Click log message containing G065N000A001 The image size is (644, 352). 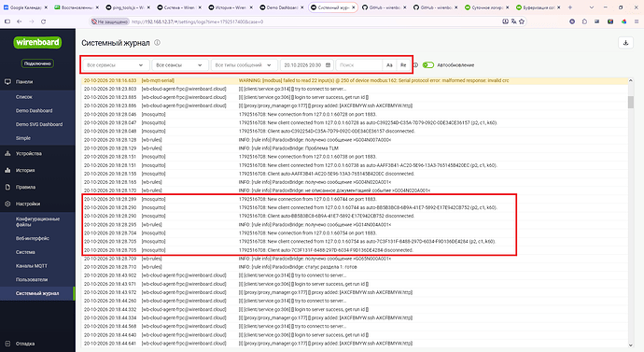click(315, 259)
